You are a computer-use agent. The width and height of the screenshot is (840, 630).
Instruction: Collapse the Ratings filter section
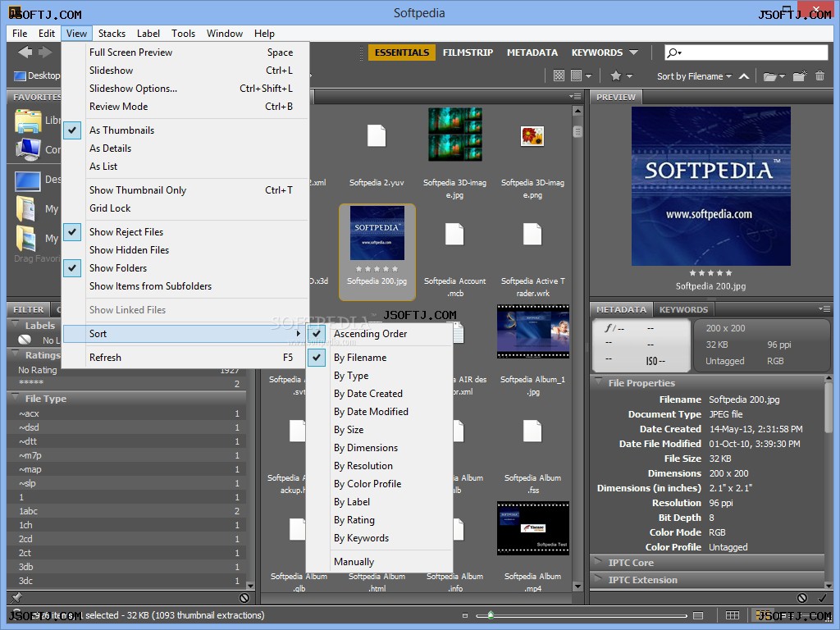tap(16, 354)
